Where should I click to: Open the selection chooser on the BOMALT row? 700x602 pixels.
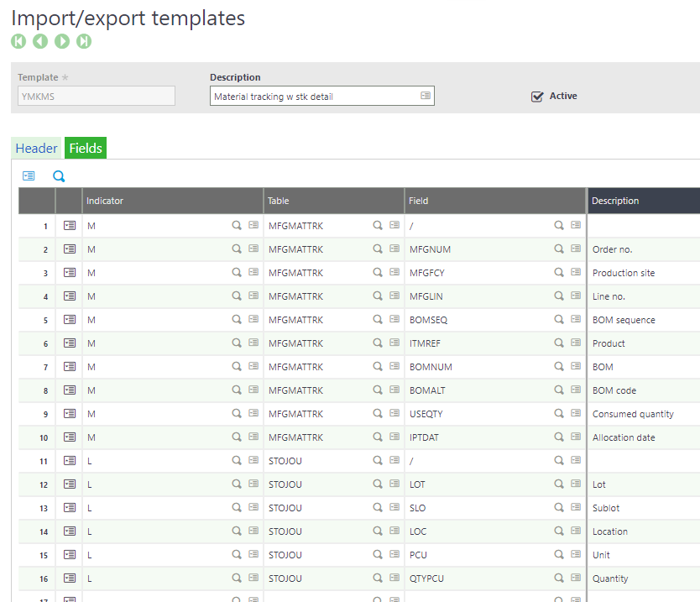(576, 390)
